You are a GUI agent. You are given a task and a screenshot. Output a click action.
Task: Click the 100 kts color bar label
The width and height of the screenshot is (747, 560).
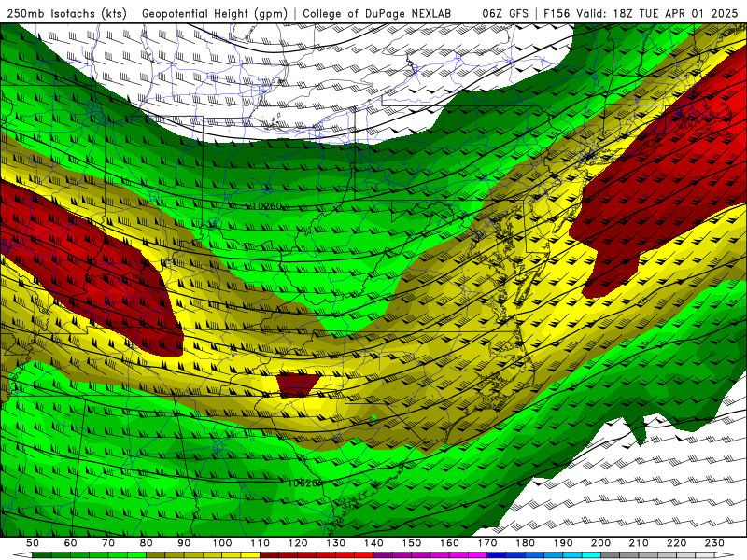tap(222, 543)
